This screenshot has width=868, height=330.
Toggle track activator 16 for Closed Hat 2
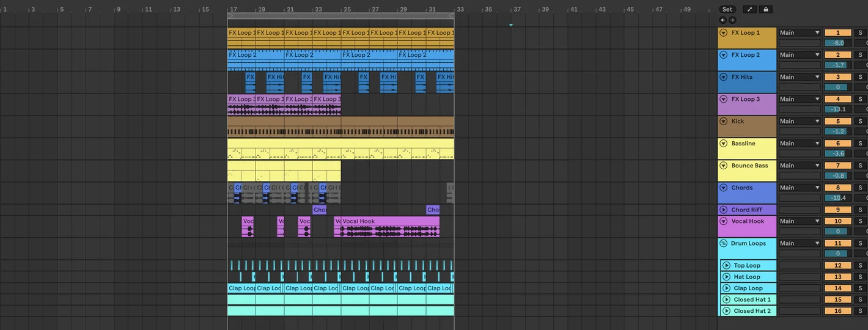pos(838,311)
